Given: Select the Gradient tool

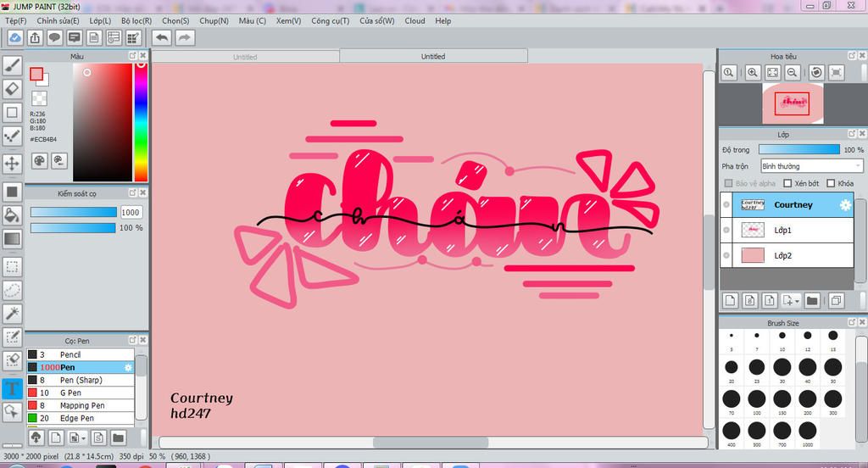Looking at the screenshot, I should (x=12, y=239).
